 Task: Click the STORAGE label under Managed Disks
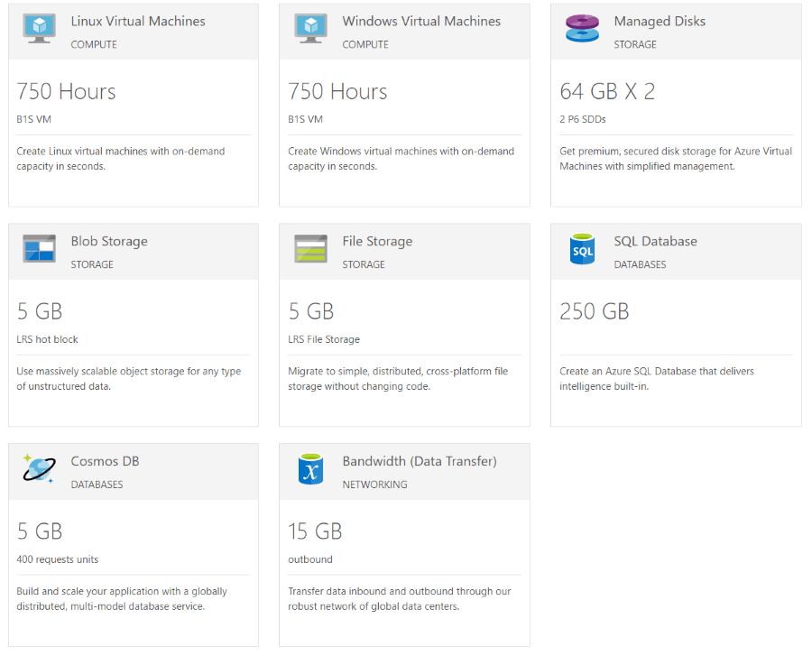click(634, 43)
